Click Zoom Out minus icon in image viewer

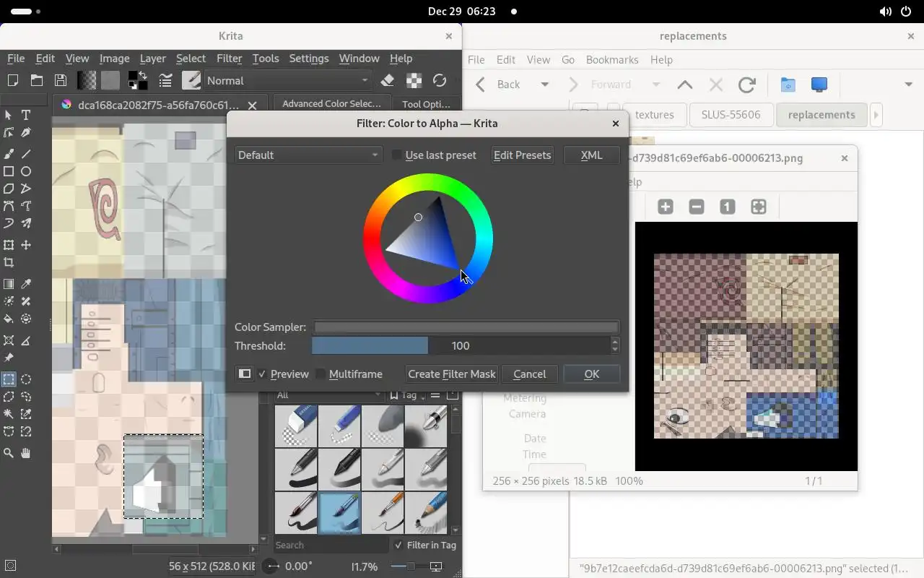pos(697,207)
